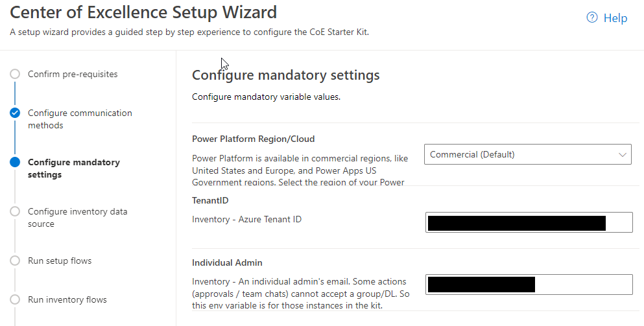Open the Run setup flows step
644x326 pixels.
click(60, 261)
